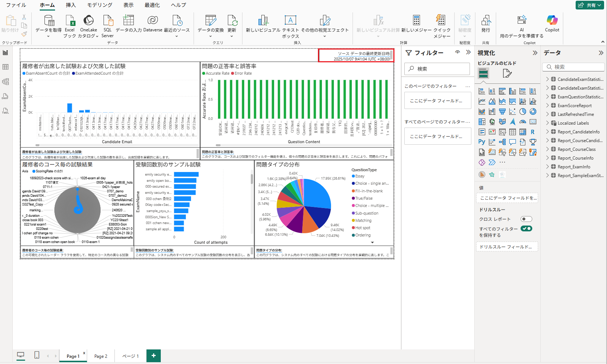Select the R script visual icon

coord(533,132)
